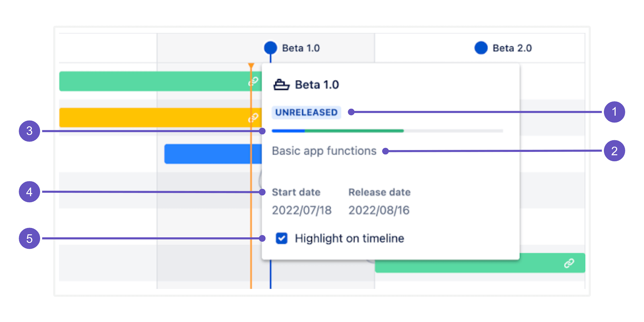Click the UNRELEASED status lozenge

[306, 112]
